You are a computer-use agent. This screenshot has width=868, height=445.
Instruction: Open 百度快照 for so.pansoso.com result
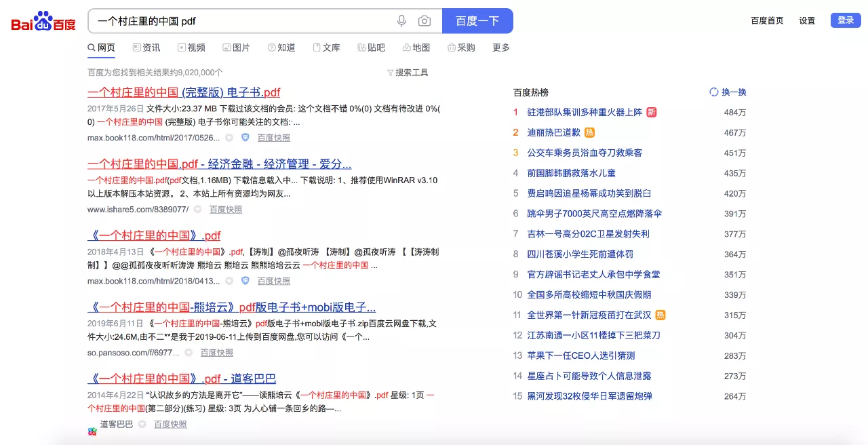tap(217, 353)
